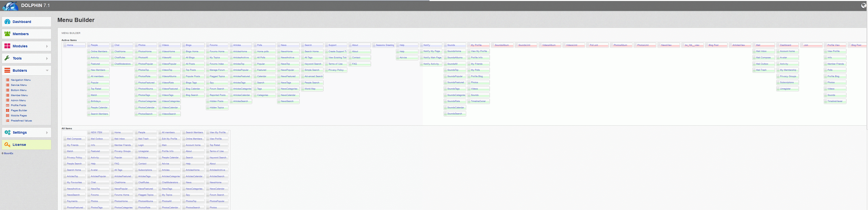868x210 pixels.
Task: Select the Mail Compose item under Mail
Action: point(763,58)
